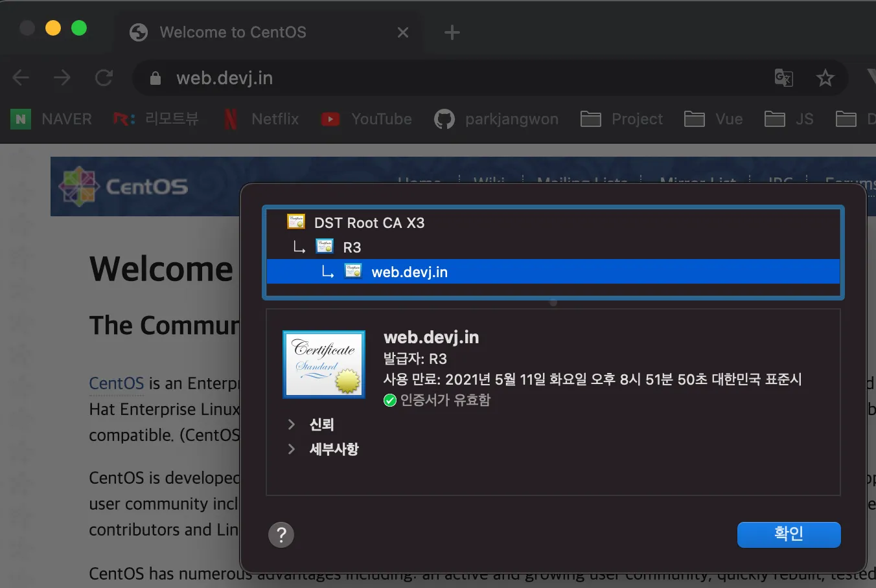Follow the CentOS link in the page text
Screen dimensions: 876x588
(117, 383)
